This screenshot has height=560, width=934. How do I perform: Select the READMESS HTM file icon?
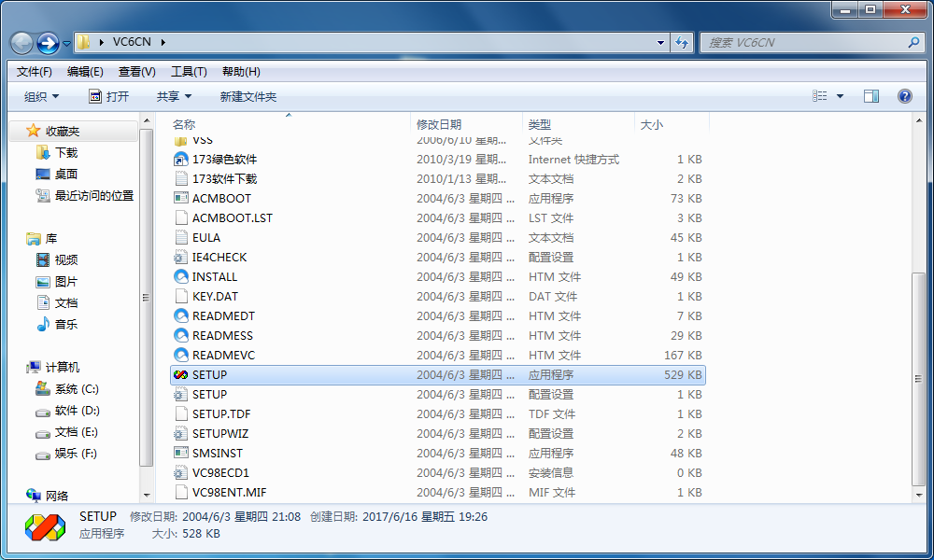click(180, 336)
